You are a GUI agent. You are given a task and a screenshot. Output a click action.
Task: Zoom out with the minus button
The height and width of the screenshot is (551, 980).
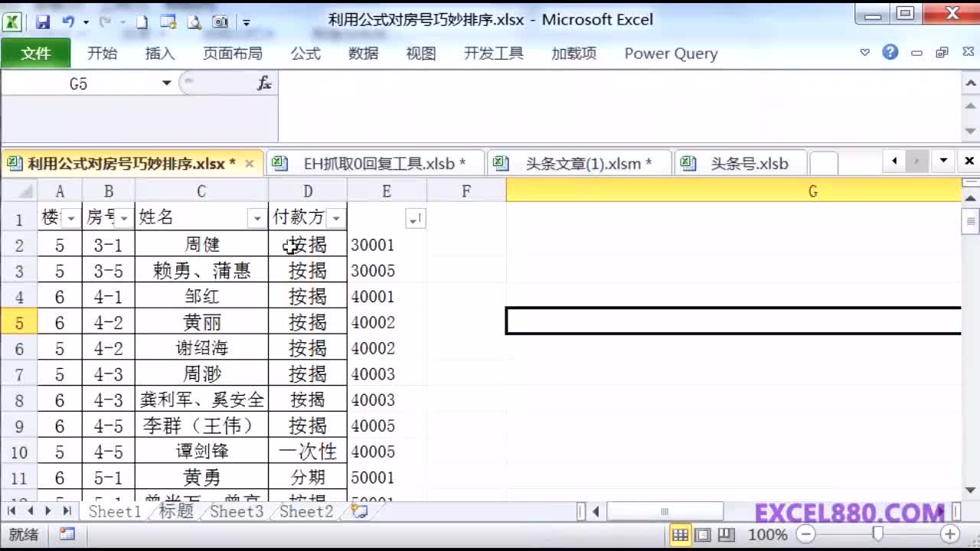[x=806, y=533]
